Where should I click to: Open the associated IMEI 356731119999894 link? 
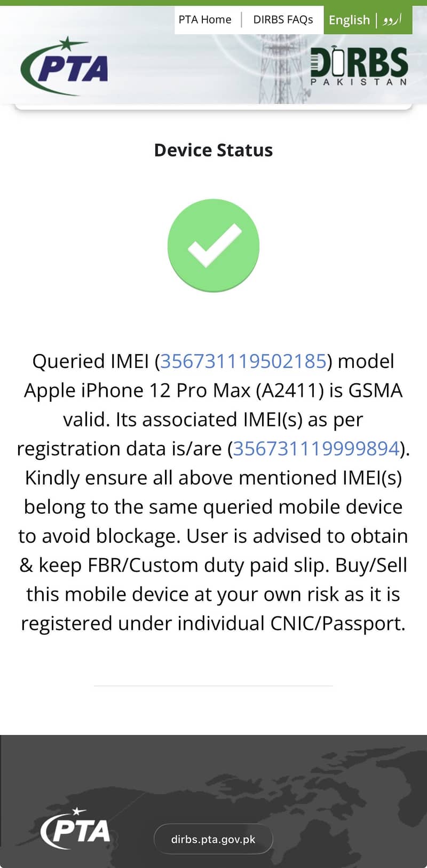tap(317, 449)
